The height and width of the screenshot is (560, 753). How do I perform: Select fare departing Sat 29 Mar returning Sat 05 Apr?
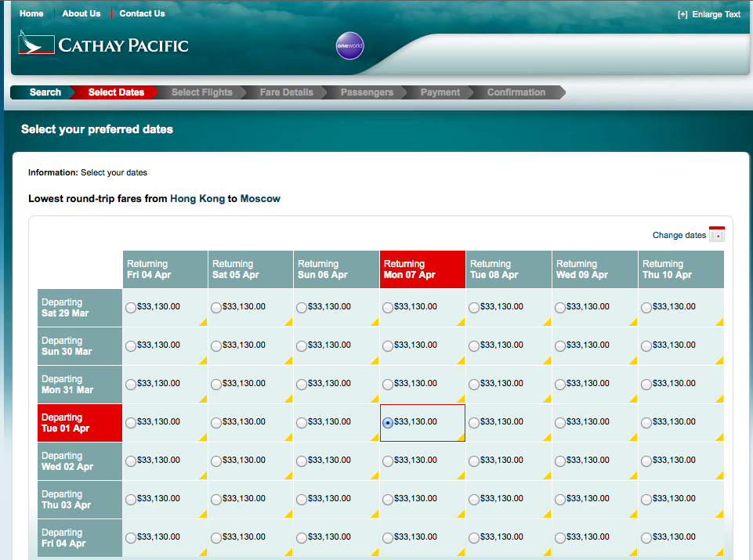pyautogui.click(x=216, y=308)
